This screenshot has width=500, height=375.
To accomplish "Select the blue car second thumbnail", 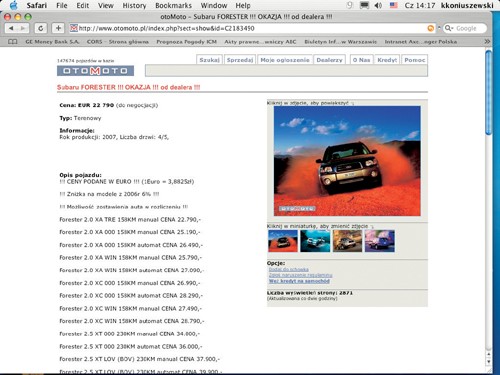I will [x=315, y=241].
